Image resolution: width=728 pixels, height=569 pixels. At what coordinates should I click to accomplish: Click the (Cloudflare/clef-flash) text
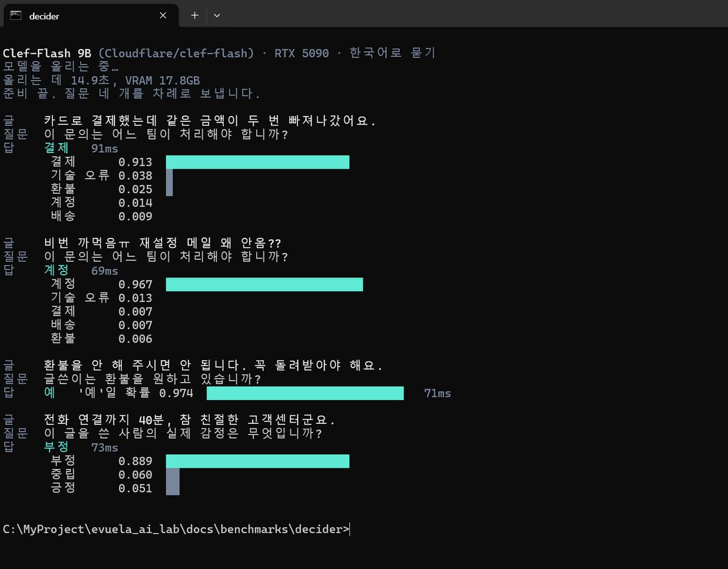point(176,54)
